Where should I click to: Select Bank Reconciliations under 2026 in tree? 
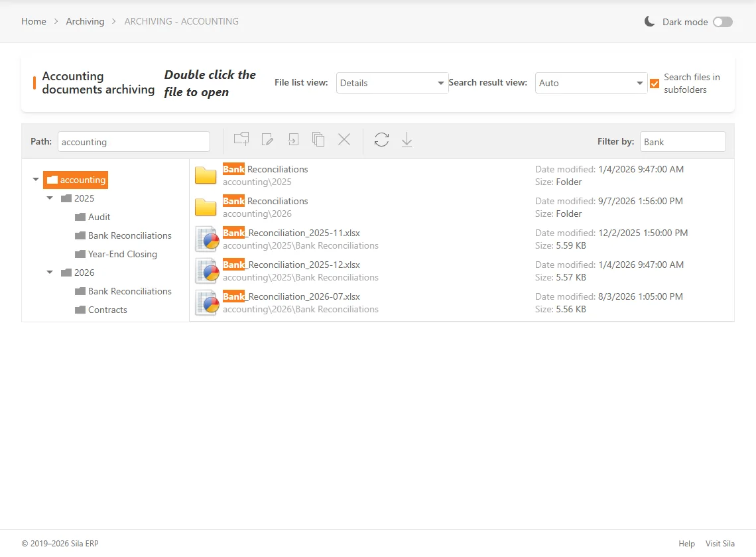(x=130, y=291)
